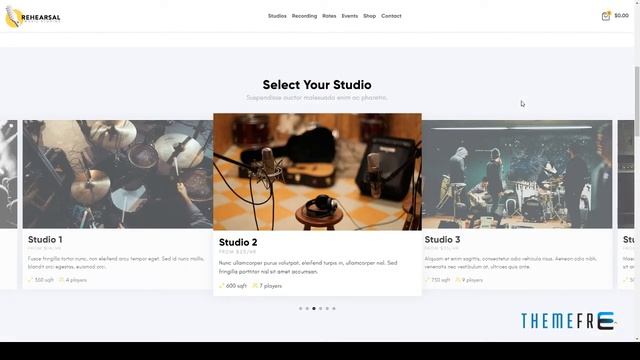Click the Studio 1 description text
Screen dimensions: 640x360
(x=116, y=262)
